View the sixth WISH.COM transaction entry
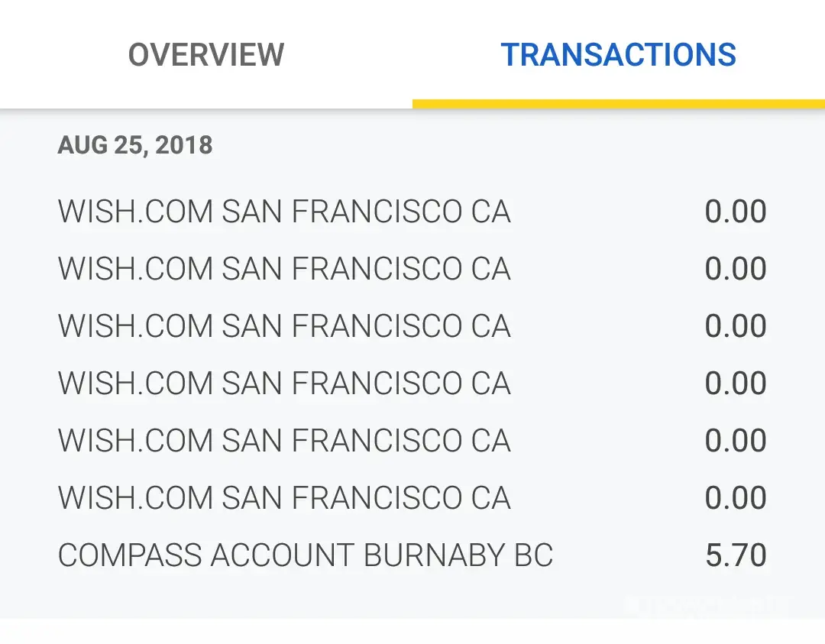The width and height of the screenshot is (825, 644). (x=284, y=498)
